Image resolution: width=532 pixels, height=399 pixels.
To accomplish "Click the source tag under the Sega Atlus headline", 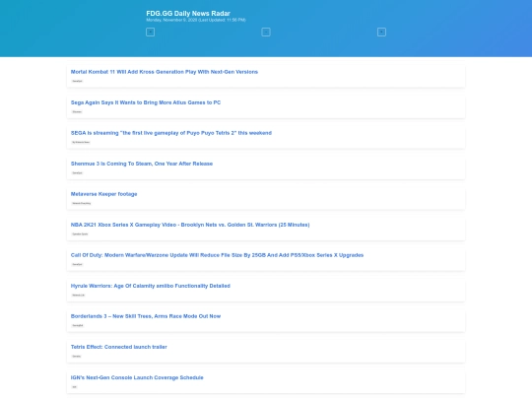I will 77,111.
